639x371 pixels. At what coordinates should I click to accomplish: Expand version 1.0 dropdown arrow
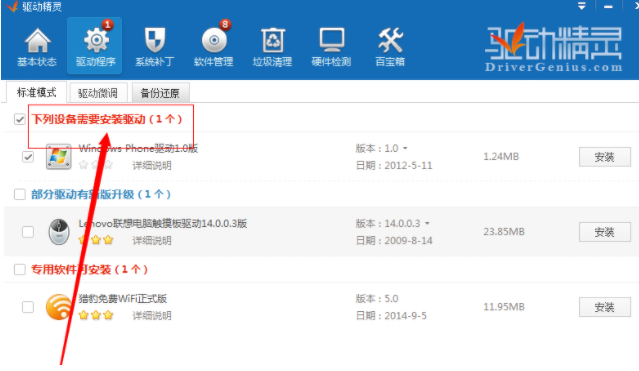(405, 148)
